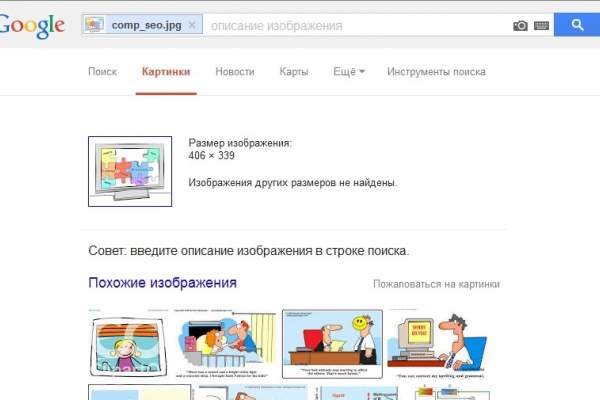Remove the comp_seo.jpg chip with X
Viewport: 600px width, 400px height.
pos(192,25)
